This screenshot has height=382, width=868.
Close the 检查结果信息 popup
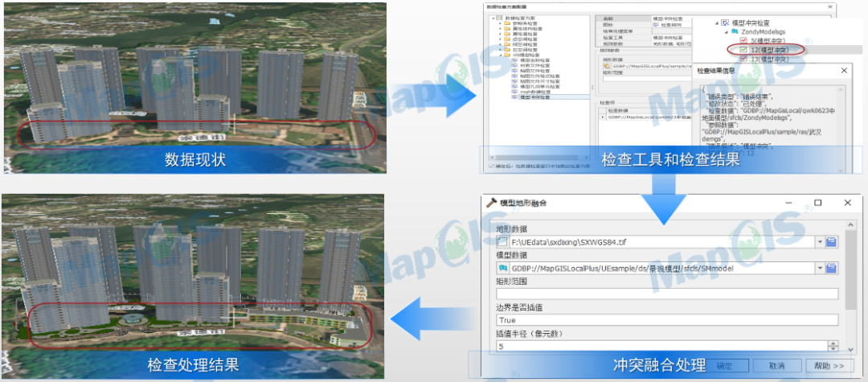tap(844, 70)
